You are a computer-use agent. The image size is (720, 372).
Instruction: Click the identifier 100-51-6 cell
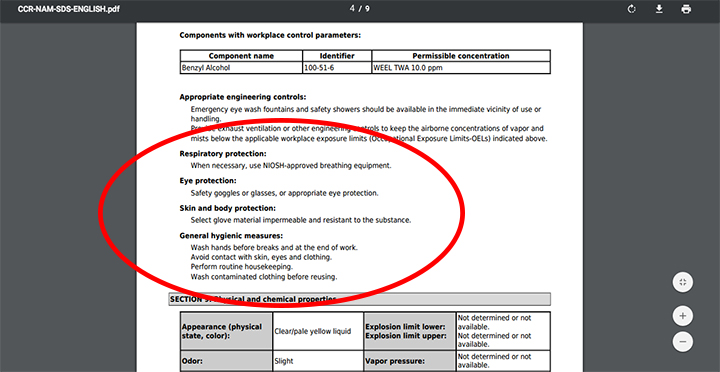coord(337,68)
